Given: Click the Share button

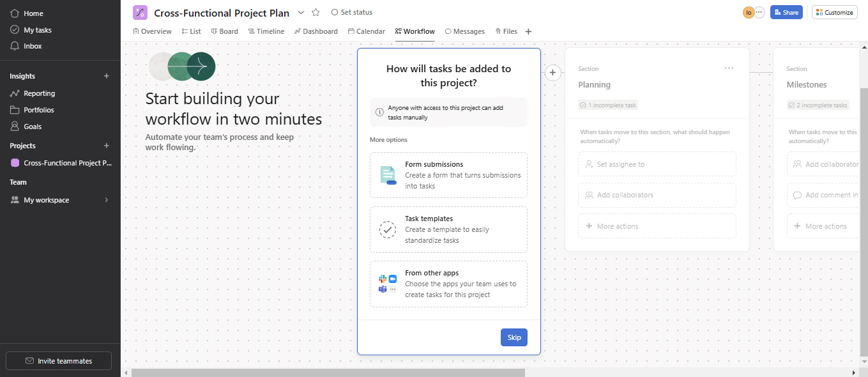Looking at the screenshot, I should coord(786,12).
